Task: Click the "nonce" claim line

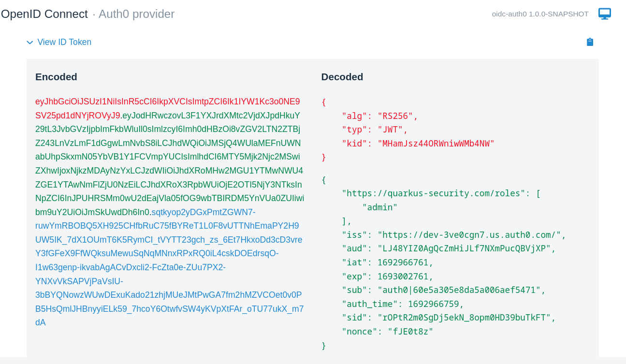Action: point(387,332)
